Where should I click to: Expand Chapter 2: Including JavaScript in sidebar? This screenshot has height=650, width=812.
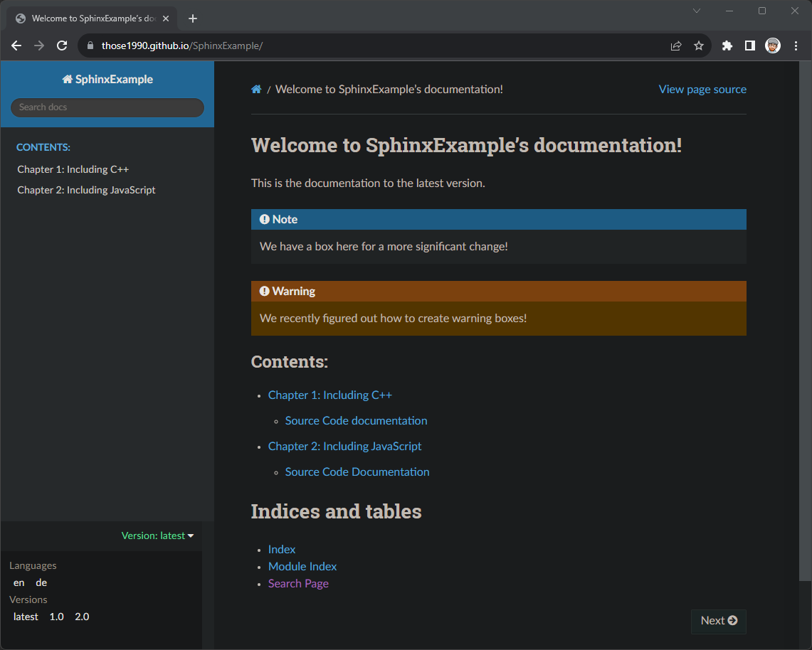click(x=86, y=190)
